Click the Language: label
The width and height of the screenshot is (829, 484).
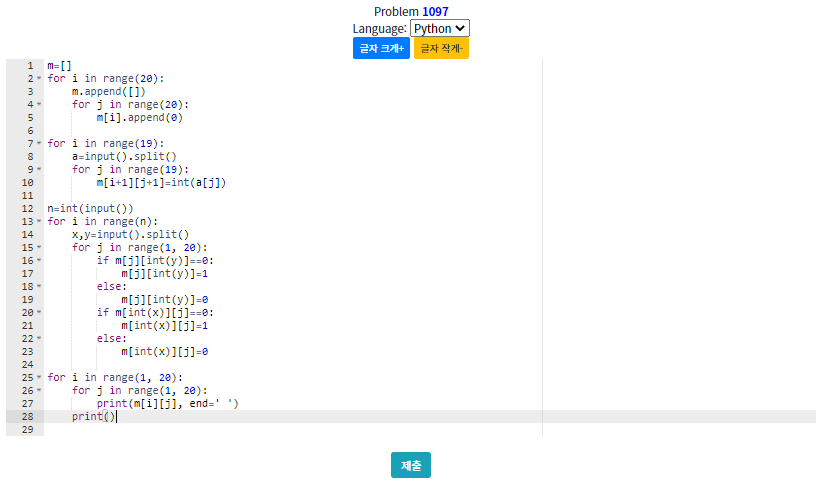tap(380, 29)
